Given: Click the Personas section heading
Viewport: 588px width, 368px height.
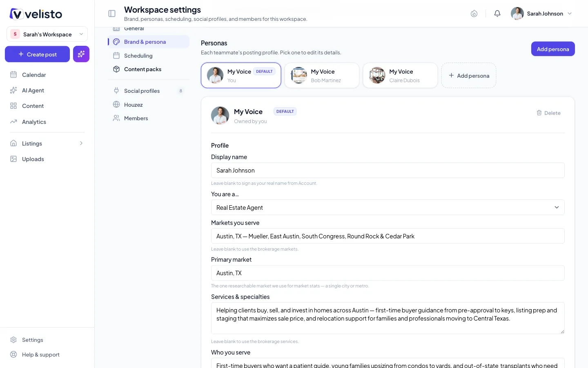Looking at the screenshot, I should pos(214,43).
